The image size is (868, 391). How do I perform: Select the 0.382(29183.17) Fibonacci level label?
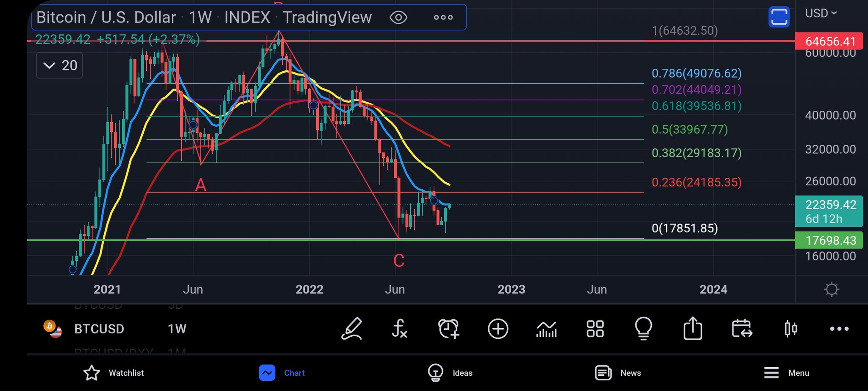tap(697, 153)
